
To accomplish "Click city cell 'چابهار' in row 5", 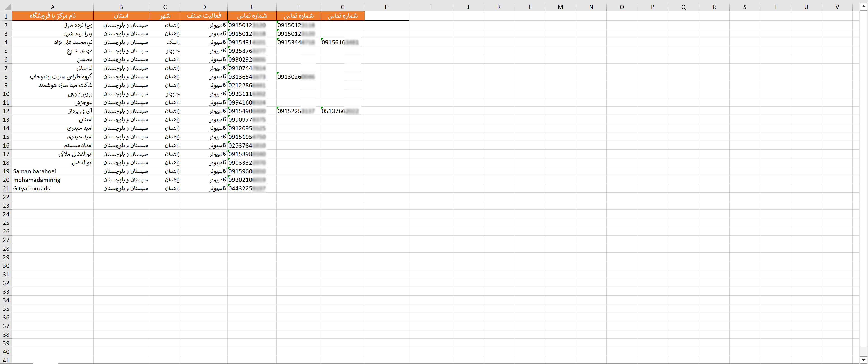I will [x=165, y=51].
